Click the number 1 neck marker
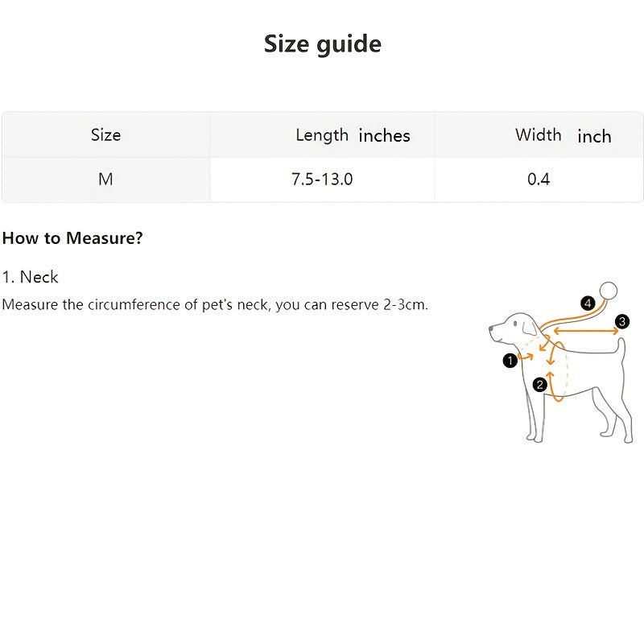The image size is (644, 644). 509,361
